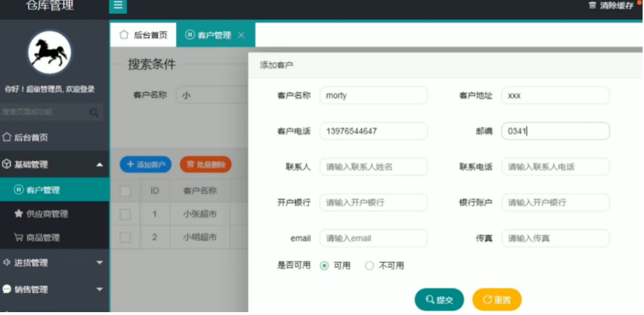This screenshot has height=315, width=644.
Task: Click the refresh icon in 重置 button
Action: (487, 299)
